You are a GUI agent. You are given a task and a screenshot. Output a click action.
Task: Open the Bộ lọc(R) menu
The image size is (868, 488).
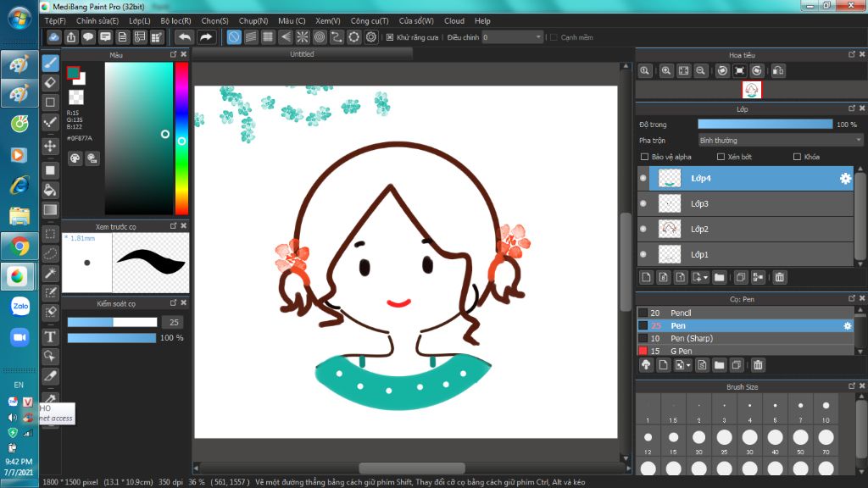pyautogui.click(x=175, y=20)
